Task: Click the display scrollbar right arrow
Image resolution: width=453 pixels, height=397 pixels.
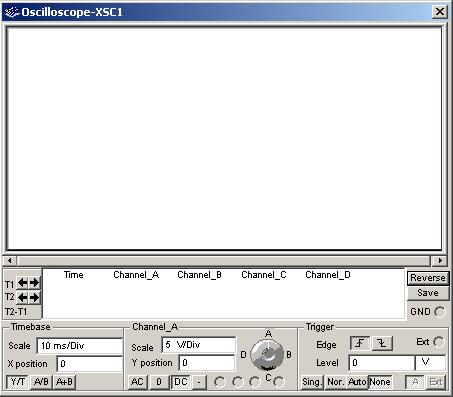Action: [440, 260]
